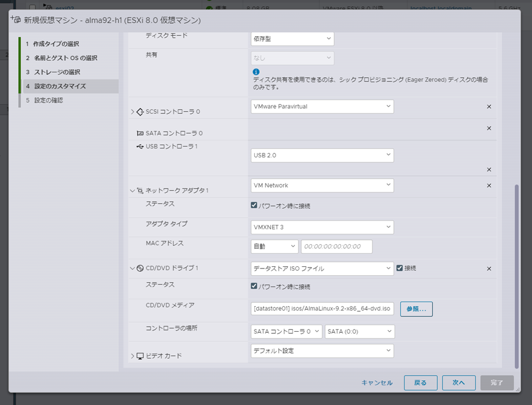The height and width of the screenshot is (405, 532).
Task: Toggle network adapter パワーオン時に接続 checkbox
Action: (x=254, y=205)
